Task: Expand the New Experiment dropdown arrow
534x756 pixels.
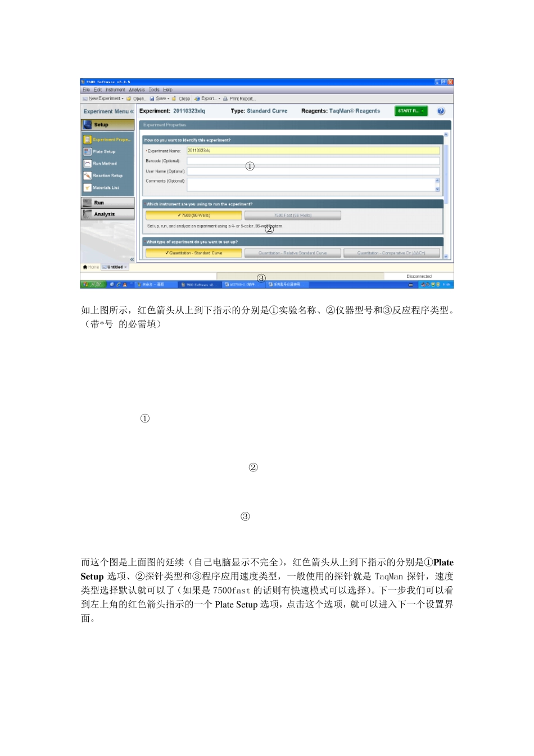Action: [123, 98]
